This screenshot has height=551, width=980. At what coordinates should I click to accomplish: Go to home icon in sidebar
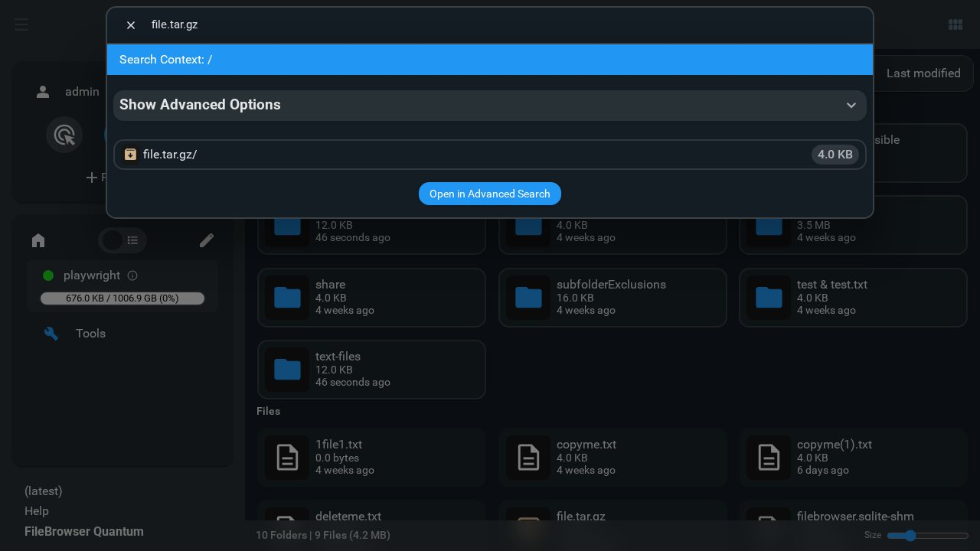(38, 240)
